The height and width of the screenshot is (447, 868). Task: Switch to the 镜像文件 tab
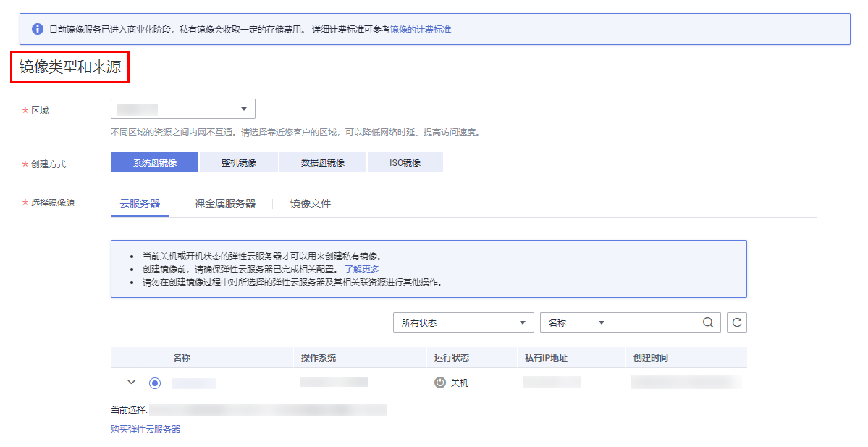click(311, 204)
